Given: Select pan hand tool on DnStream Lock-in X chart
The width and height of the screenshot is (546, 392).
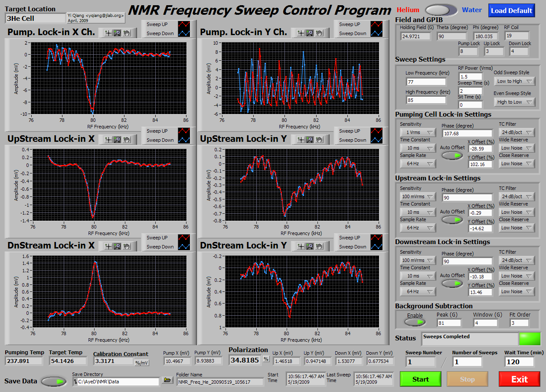Looking at the screenshot, I should (127, 246).
